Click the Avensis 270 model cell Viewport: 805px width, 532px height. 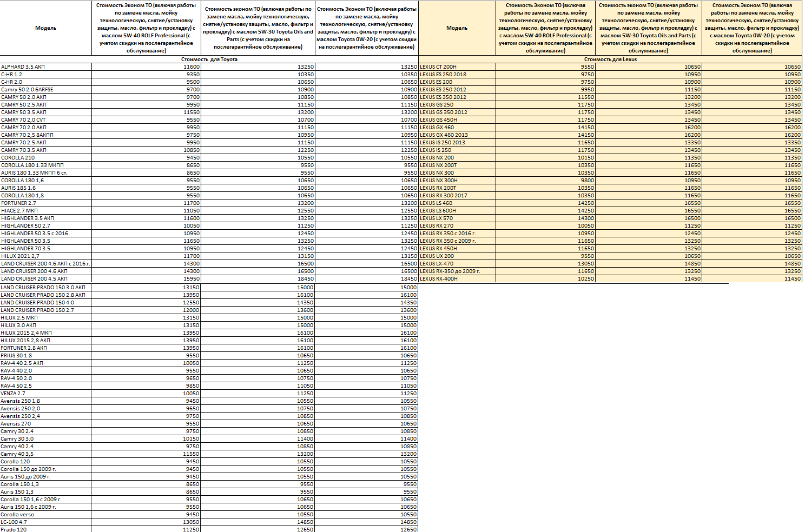[46, 424]
